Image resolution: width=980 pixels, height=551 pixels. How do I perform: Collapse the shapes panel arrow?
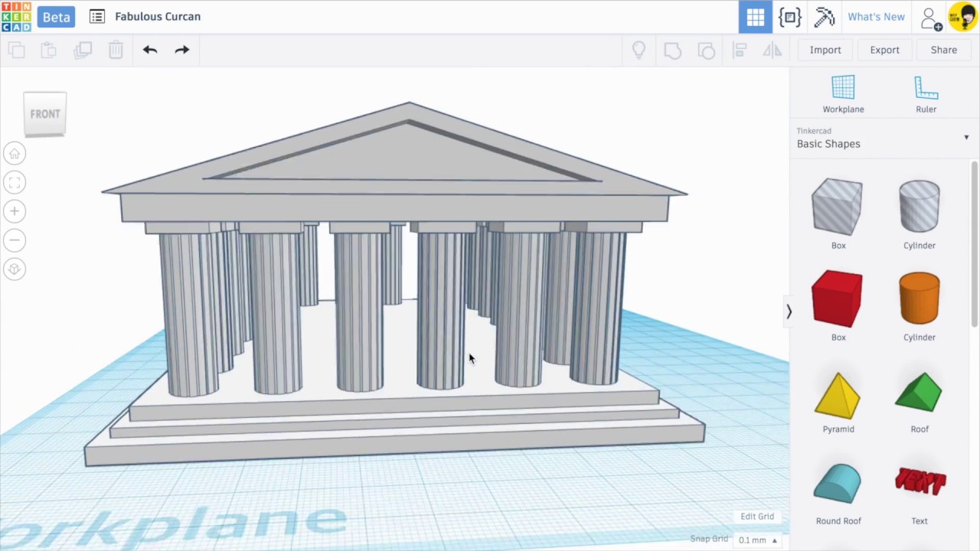click(789, 311)
